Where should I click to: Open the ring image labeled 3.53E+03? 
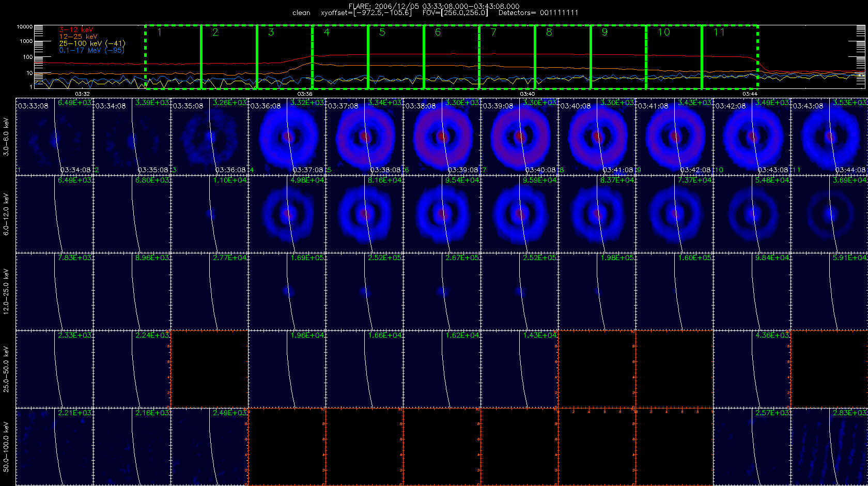tap(829, 136)
